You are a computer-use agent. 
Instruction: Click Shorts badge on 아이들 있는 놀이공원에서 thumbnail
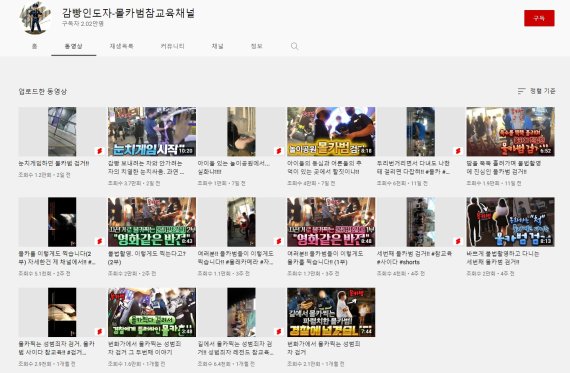click(x=279, y=151)
